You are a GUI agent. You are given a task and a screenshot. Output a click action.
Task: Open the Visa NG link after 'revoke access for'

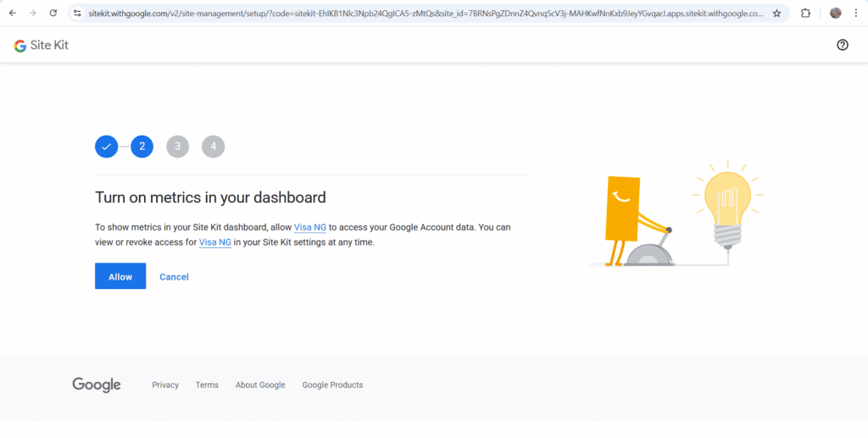(x=214, y=242)
